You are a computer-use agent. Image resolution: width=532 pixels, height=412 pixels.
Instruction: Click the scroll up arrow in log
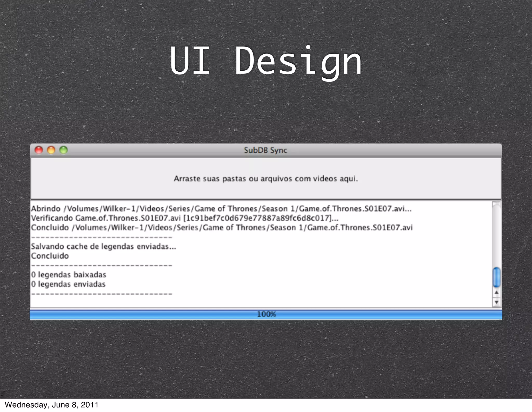pyautogui.click(x=497, y=293)
